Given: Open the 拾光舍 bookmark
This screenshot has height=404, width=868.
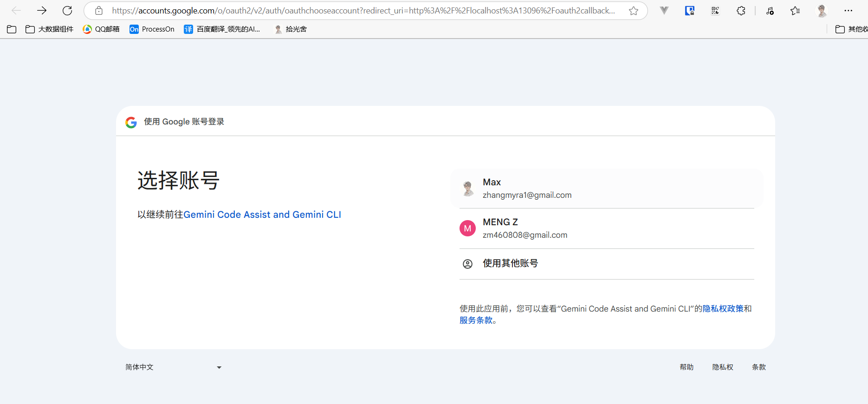Looking at the screenshot, I should coord(290,29).
